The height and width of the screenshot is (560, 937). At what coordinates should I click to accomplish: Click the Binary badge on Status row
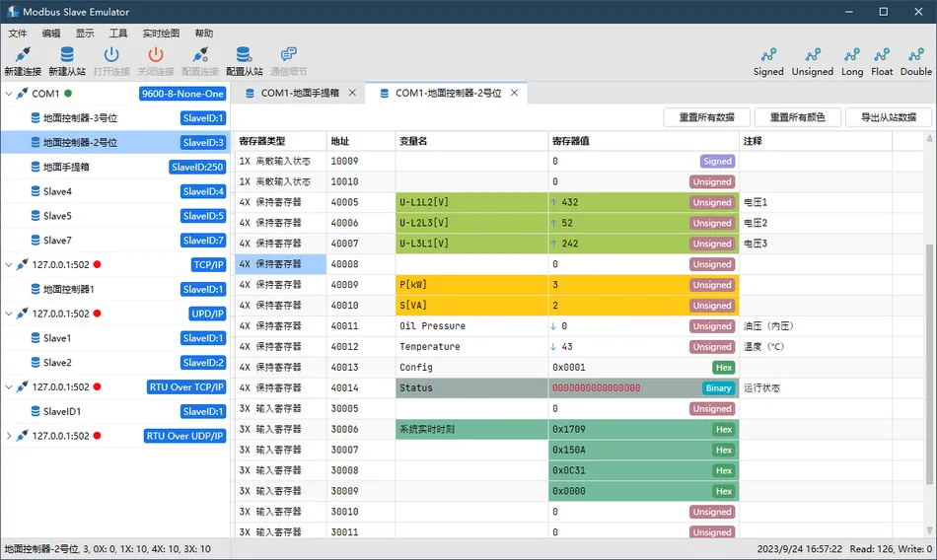(x=718, y=387)
